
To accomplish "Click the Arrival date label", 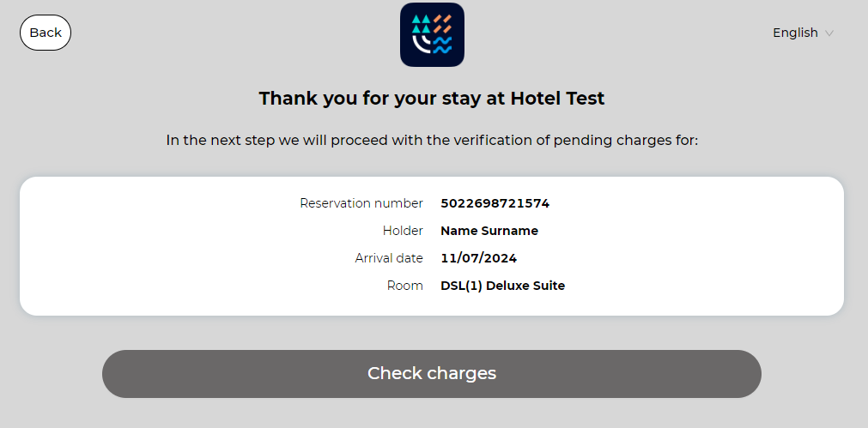I will [x=389, y=258].
